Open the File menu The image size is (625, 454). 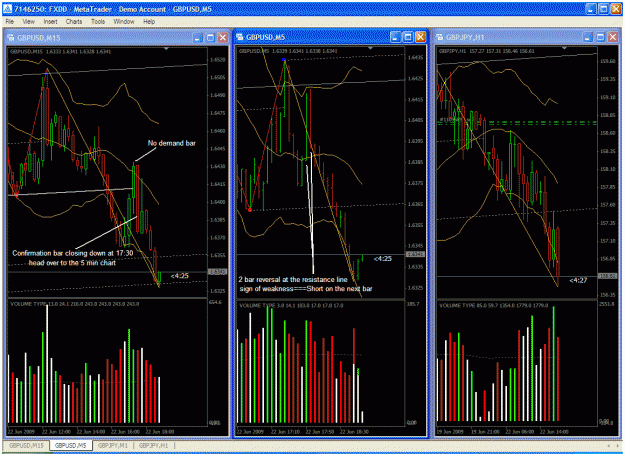[x=10, y=22]
